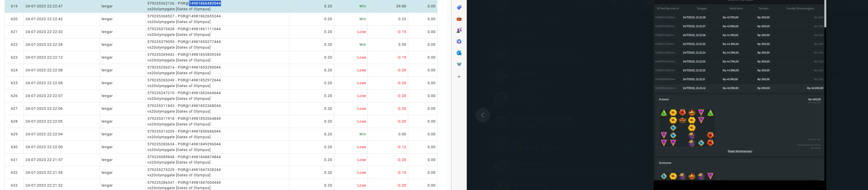The width and height of the screenshot is (868, 190).
Task: Click row number 625
Action: coord(14,83)
